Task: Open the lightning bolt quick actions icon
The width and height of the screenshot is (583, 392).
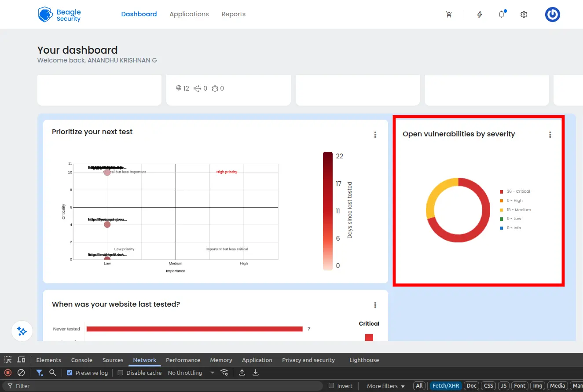Action: tap(480, 15)
